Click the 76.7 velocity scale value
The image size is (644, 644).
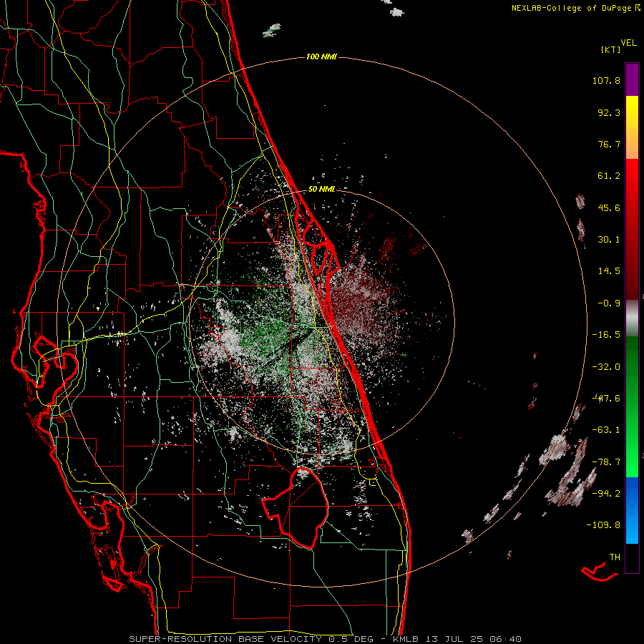[609, 144]
